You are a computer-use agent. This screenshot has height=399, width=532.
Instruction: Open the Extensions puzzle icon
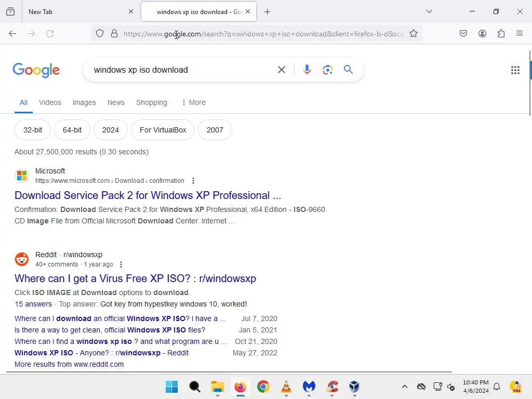[501, 33]
